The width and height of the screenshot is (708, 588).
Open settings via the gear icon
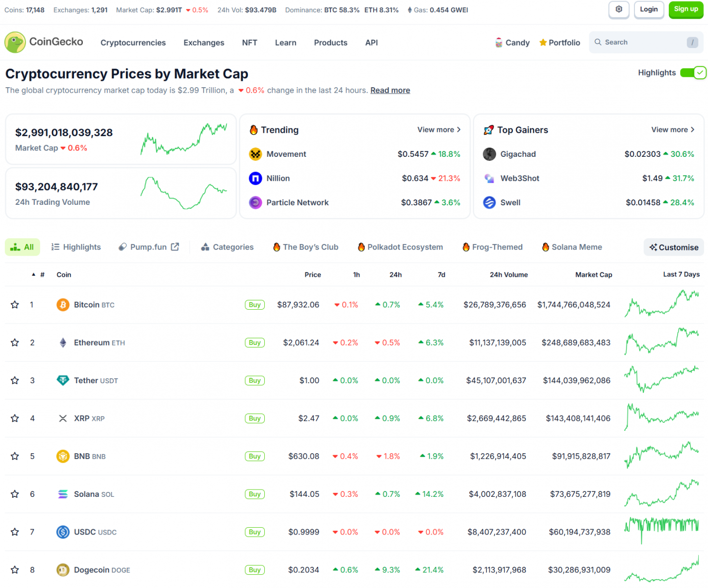click(619, 9)
